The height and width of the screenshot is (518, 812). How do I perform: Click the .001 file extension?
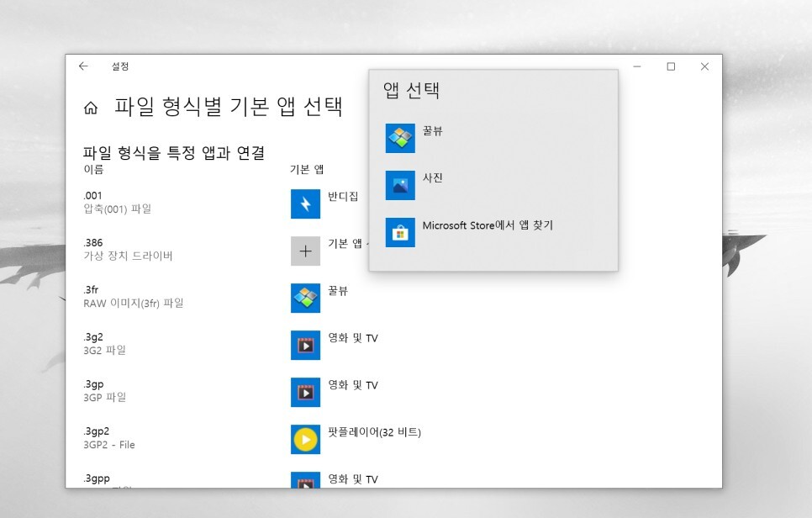92,196
